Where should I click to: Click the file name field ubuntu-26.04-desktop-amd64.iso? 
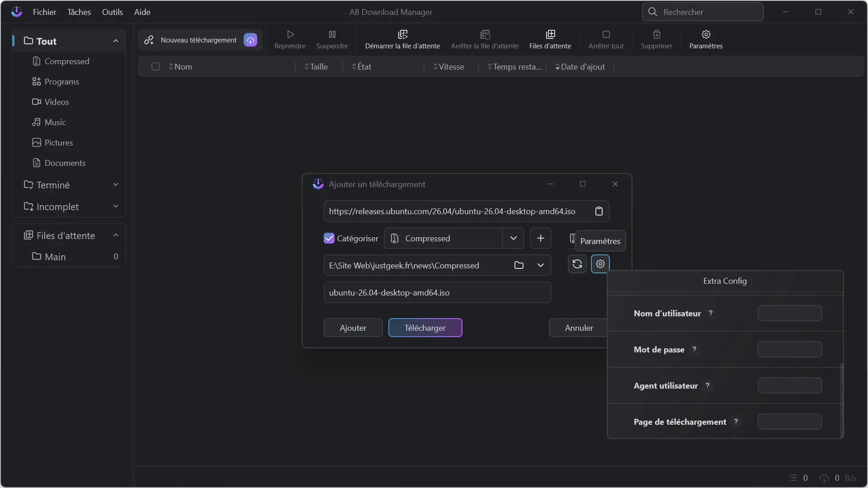point(438,292)
